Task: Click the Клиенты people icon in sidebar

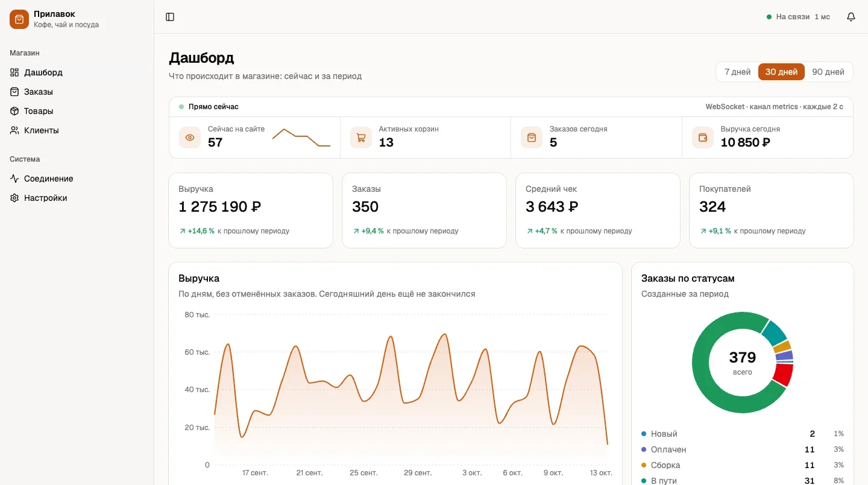Action: click(x=14, y=130)
